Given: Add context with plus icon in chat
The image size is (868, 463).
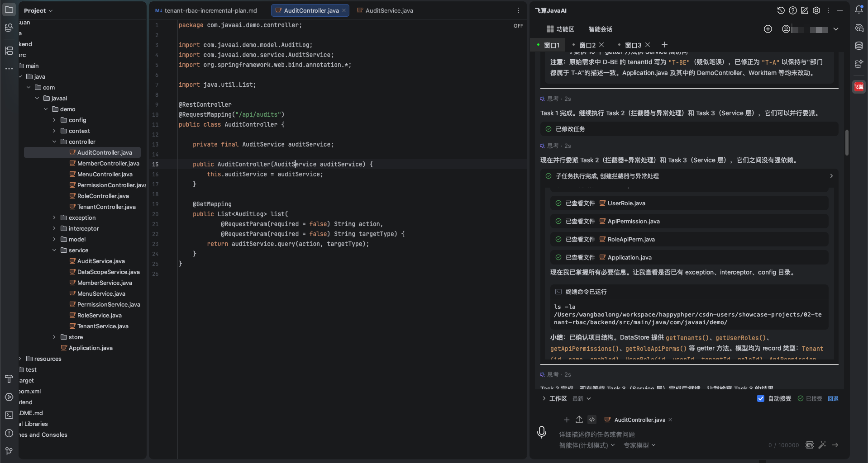Looking at the screenshot, I should 567,420.
